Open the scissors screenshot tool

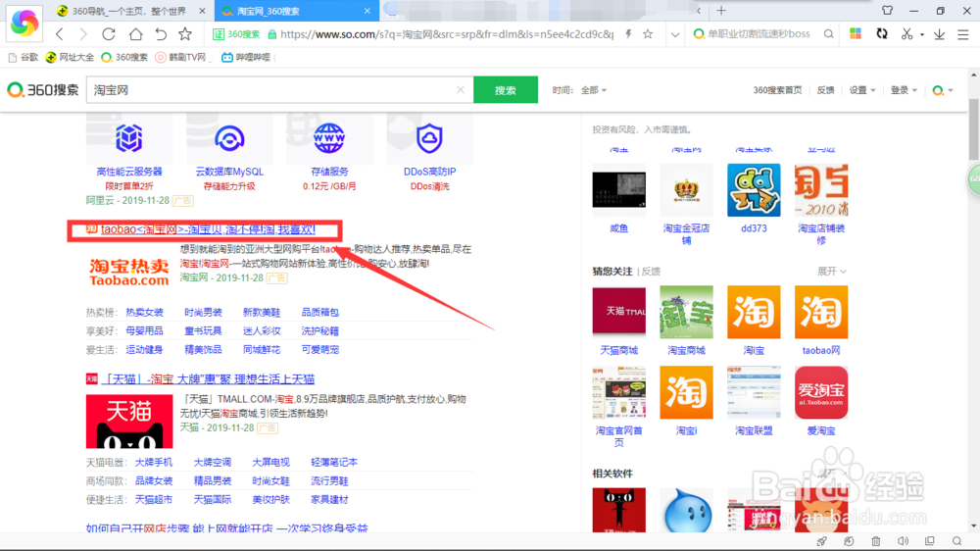coord(906,34)
